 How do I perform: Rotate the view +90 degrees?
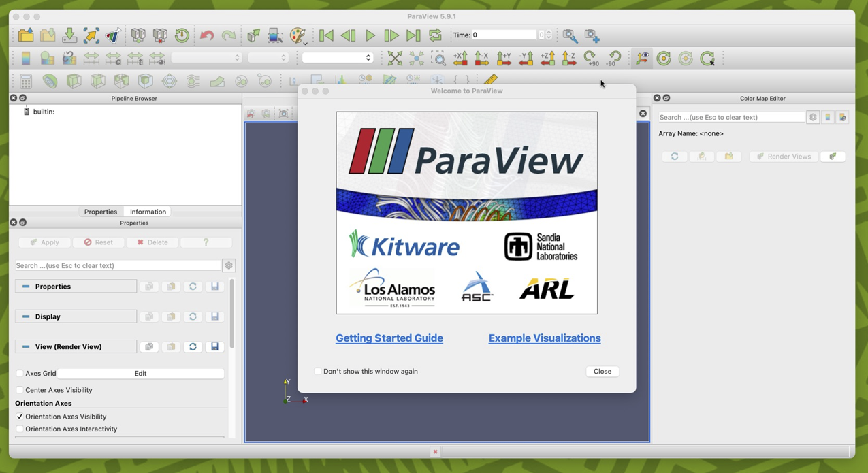[x=591, y=58]
